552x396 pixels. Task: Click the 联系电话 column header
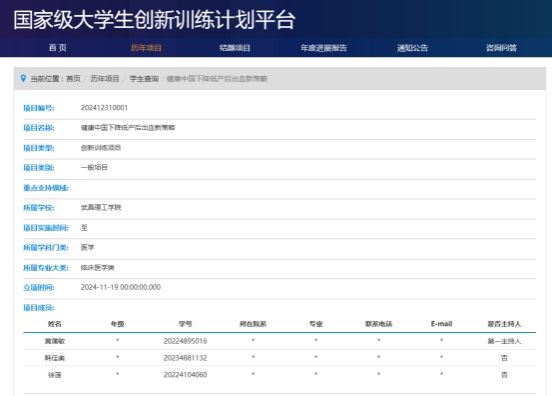coord(378,324)
